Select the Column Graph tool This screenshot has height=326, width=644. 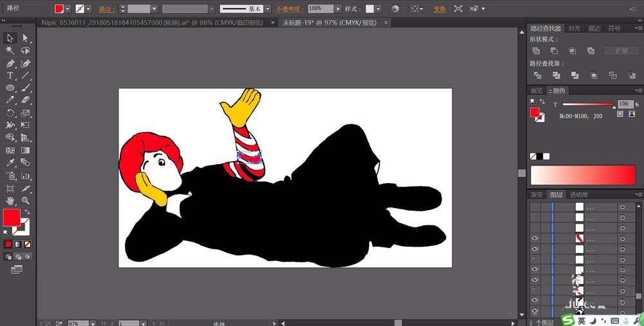coord(26,176)
